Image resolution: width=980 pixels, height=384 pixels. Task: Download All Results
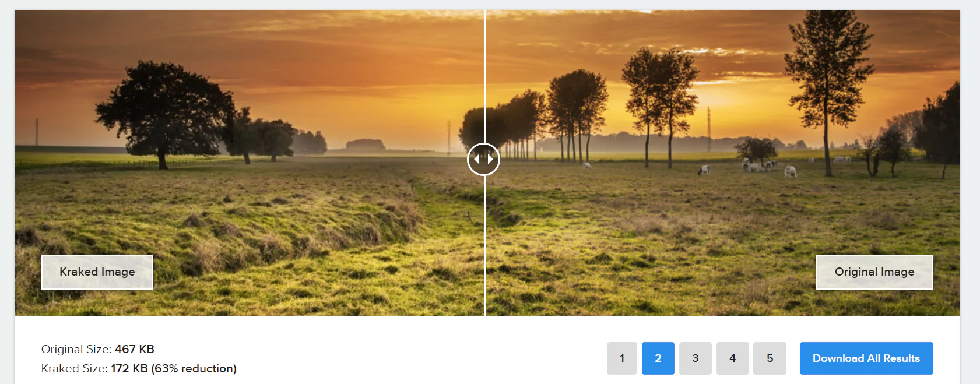866,358
